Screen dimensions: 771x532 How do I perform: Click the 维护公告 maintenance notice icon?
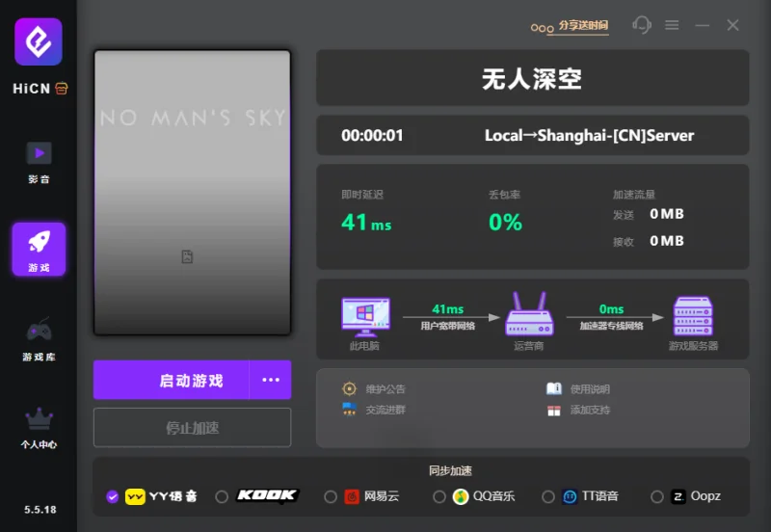click(349, 389)
